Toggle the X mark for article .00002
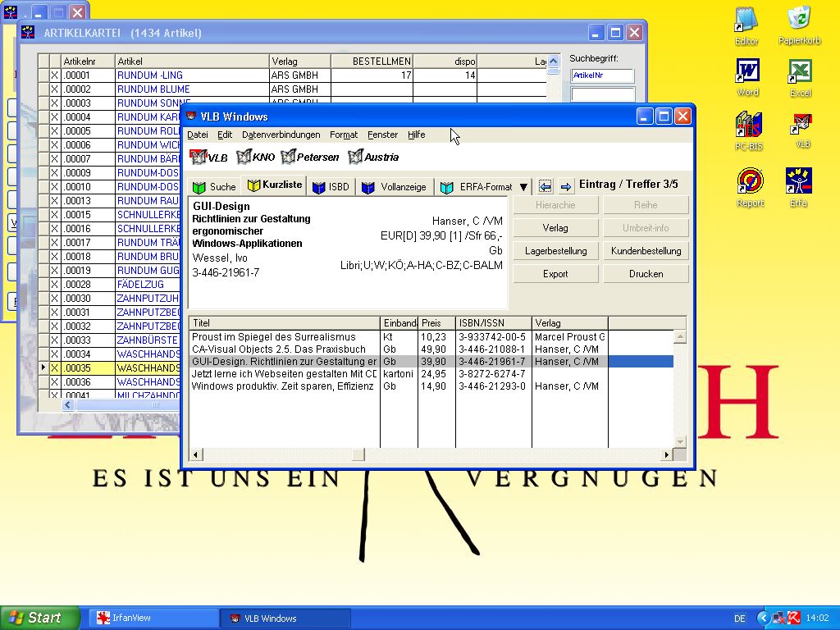 [x=54, y=89]
